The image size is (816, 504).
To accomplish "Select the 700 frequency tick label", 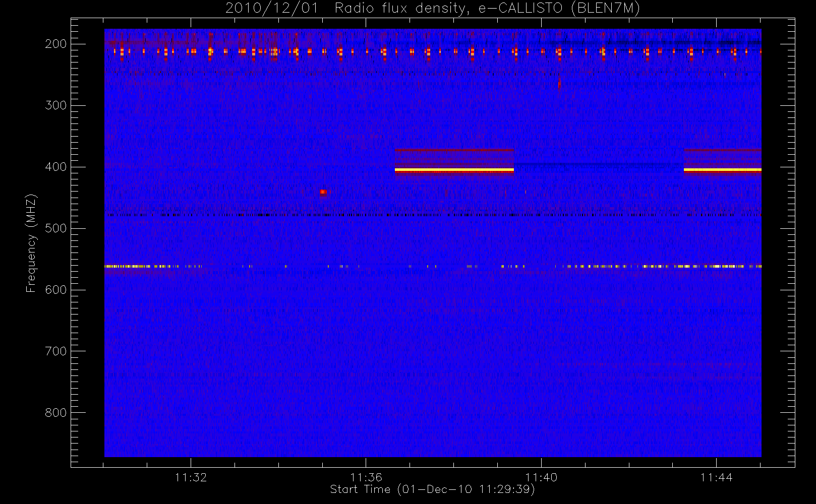I will 56,351.
